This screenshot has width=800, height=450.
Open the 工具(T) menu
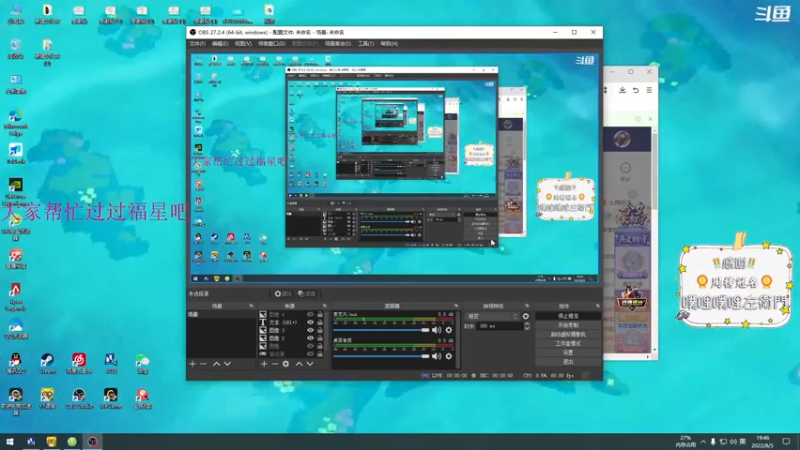pyautogui.click(x=366, y=44)
